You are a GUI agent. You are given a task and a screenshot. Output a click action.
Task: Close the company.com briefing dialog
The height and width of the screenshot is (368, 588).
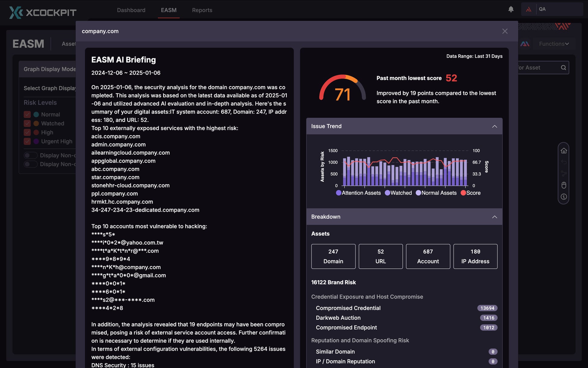coord(505,31)
